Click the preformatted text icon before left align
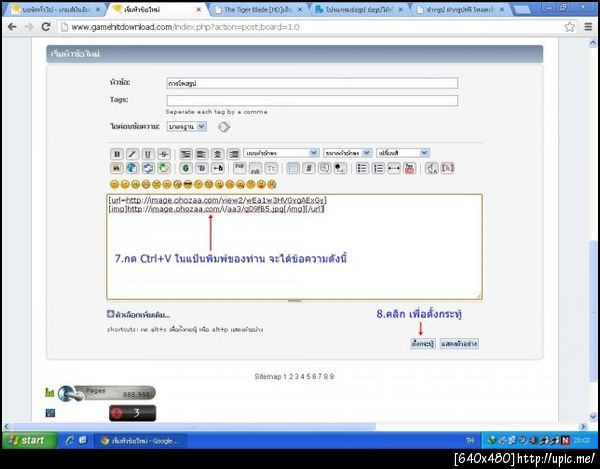This screenshot has height=469, width=600. [x=186, y=154]
